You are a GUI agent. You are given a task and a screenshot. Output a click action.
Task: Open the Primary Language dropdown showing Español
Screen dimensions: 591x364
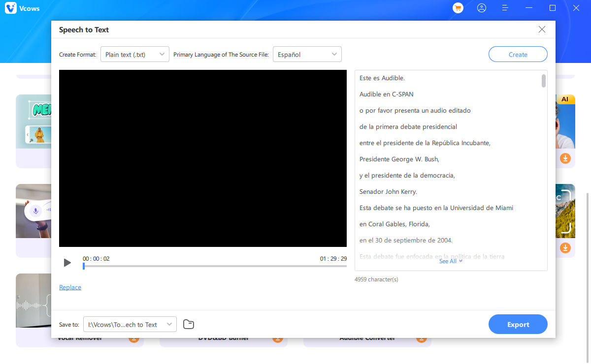point(307,55)
